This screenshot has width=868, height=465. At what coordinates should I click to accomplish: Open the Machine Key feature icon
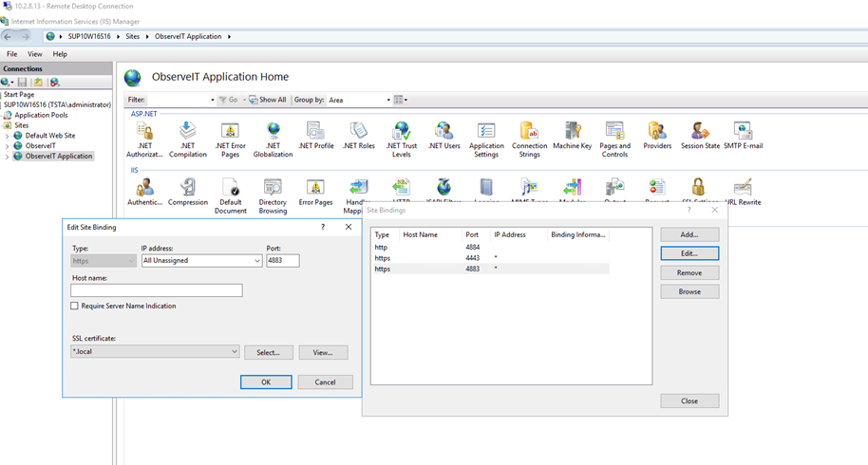(572, 132)
